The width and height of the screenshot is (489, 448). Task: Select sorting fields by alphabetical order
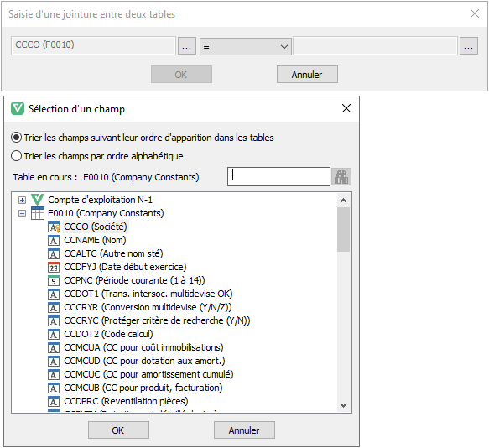pos(97,156)
